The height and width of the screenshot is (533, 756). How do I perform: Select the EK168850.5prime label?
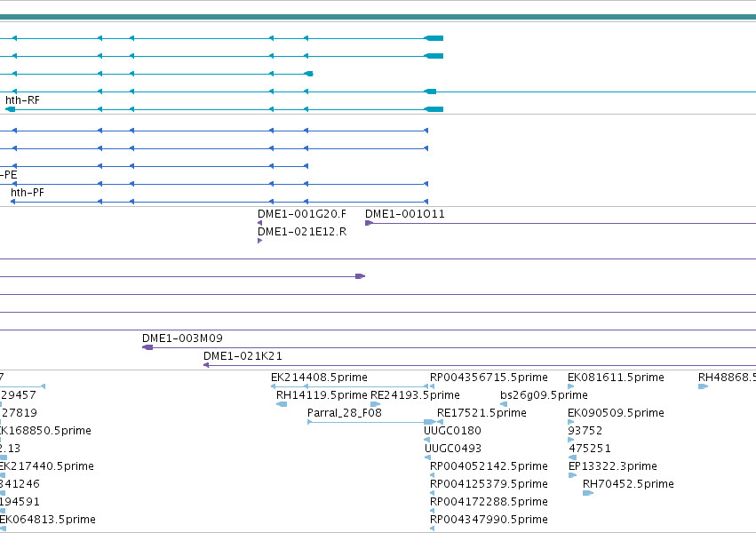tap(45, 431)
